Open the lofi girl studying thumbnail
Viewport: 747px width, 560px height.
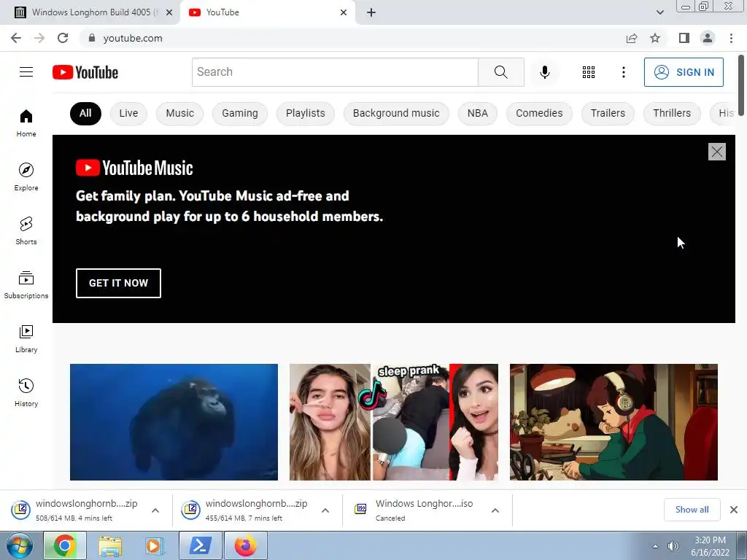coord(614,422)
